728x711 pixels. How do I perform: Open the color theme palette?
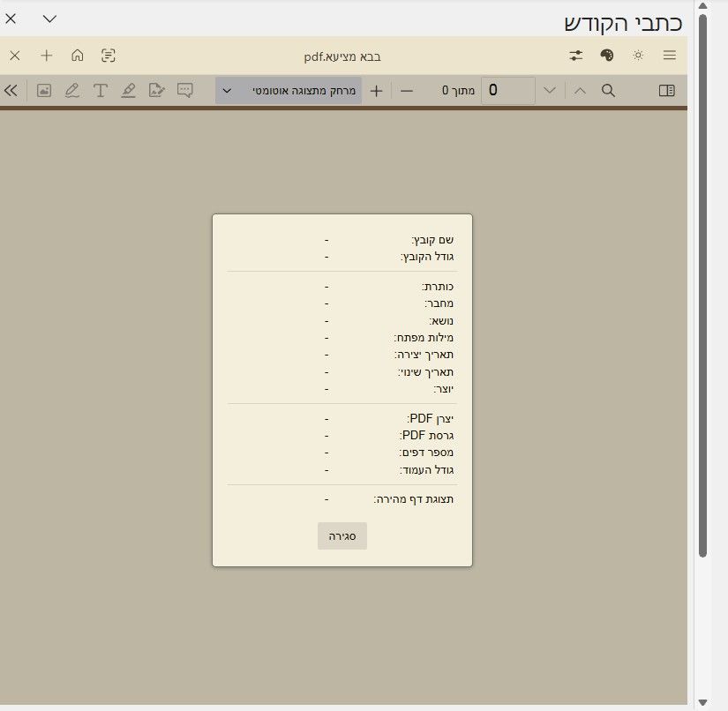[x=607, y=56]
